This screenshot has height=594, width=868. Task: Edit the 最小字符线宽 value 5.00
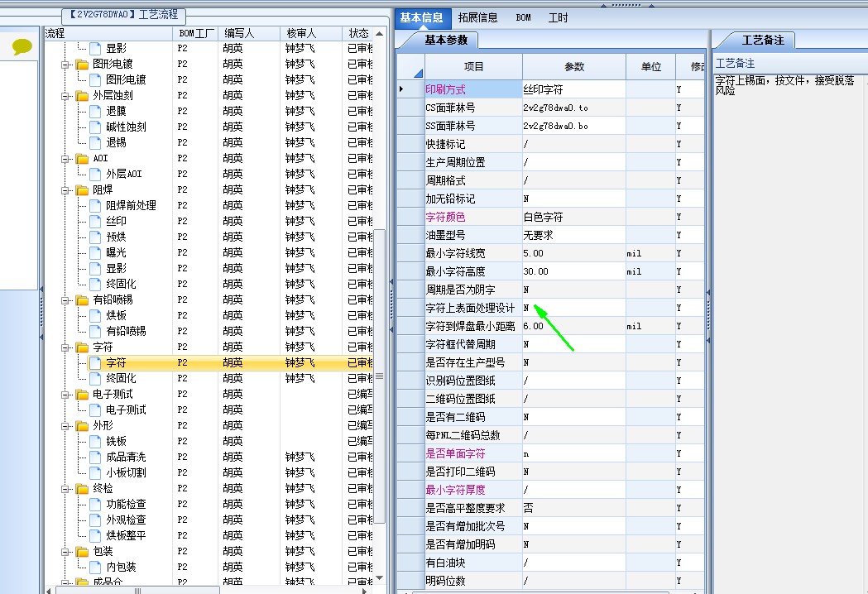tap(574, 253)
